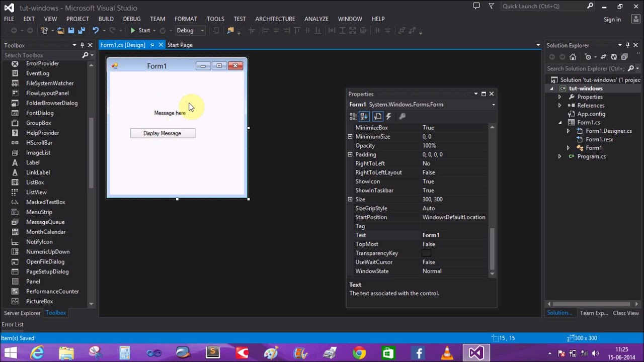This screenshot has width=644, height=362.
Task: Click Pending Changes Filter clock icon
Action: (x=588, y=57)
